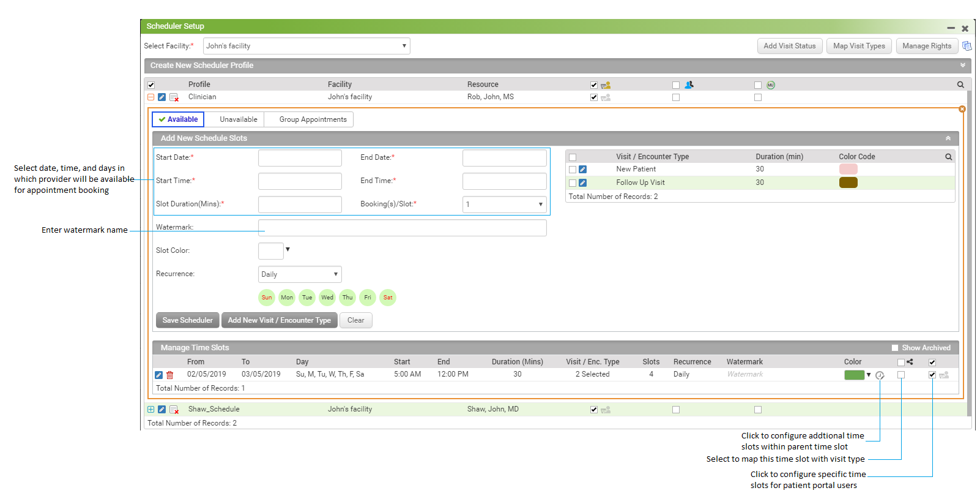Viewport: 980px width, 496px height.
Task: Click the Watermark input field
Action: 403,228
